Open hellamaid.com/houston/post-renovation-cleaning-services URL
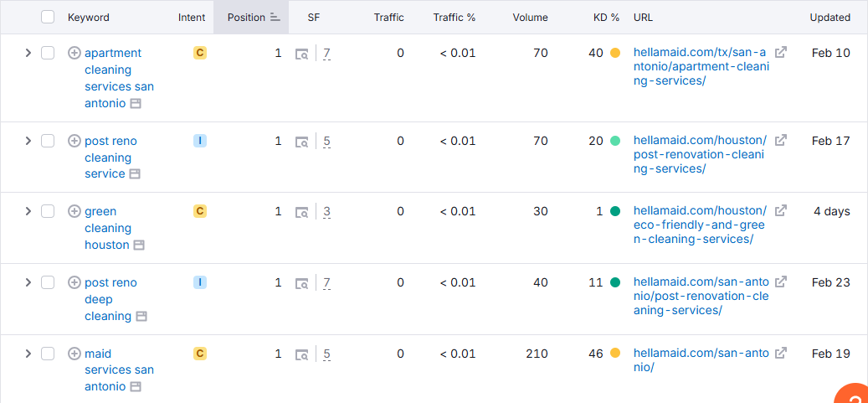This screenshot has height=403, width=868. 701,155
